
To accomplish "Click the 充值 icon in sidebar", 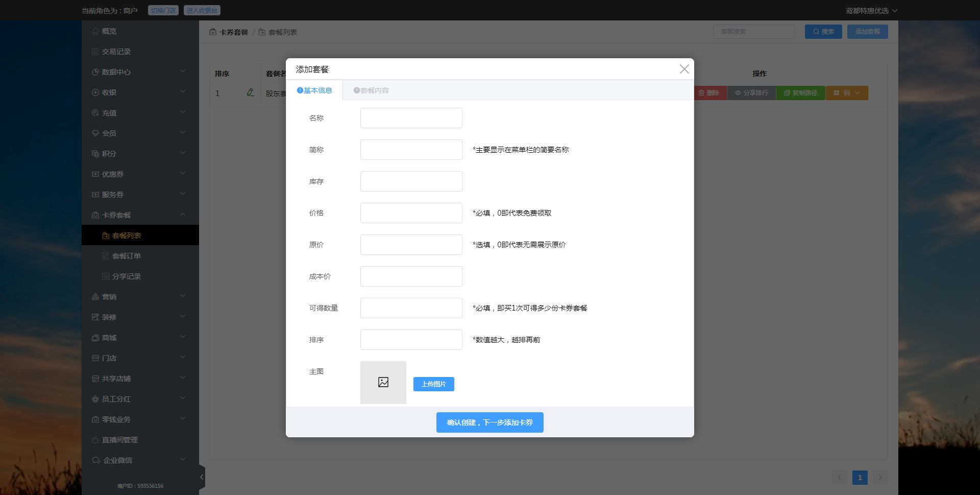I will click(x=95, y=113).
